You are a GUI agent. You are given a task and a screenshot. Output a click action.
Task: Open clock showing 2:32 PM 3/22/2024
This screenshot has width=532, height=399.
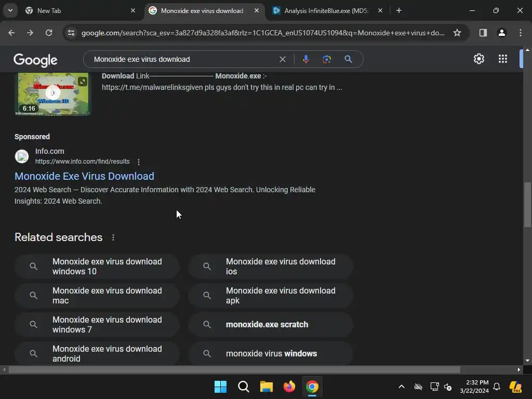474,387
